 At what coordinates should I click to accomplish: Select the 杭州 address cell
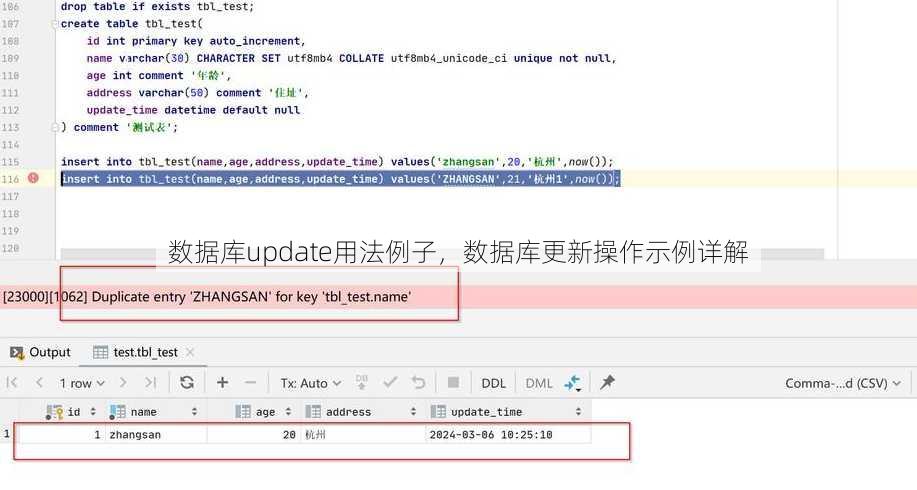click(363, 435)
